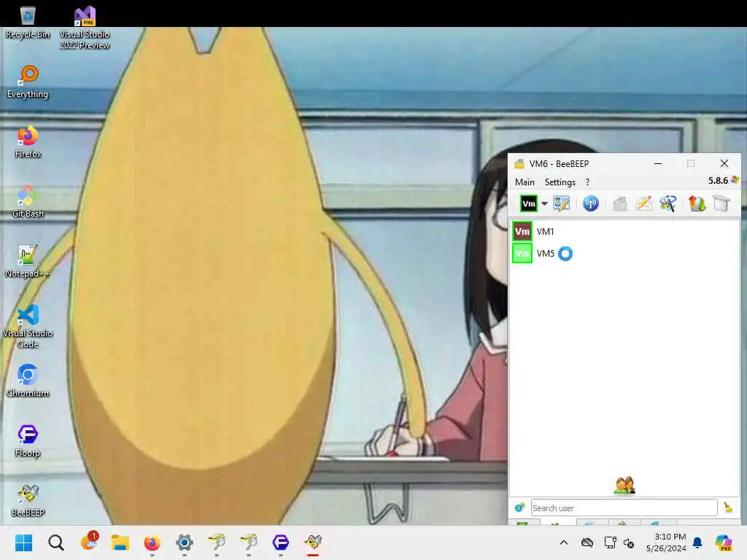
Task: Open the file transfer arrows icon
Action: 697,204
